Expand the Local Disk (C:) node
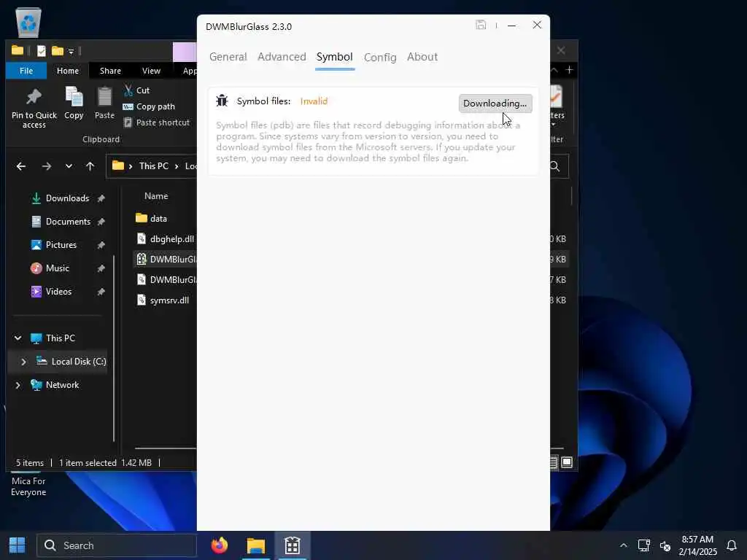The height and width of the screenshot is (560, 747). (23, 362)
